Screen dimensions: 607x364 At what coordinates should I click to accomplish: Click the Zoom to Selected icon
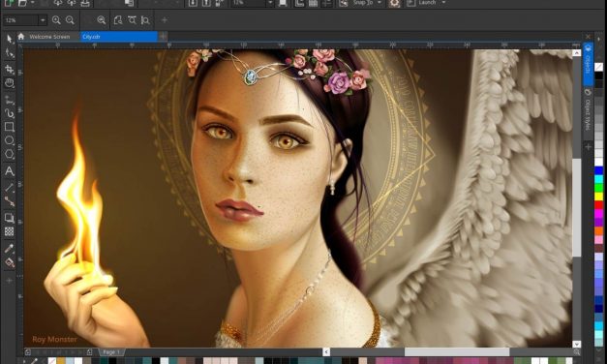coord(102,20)
